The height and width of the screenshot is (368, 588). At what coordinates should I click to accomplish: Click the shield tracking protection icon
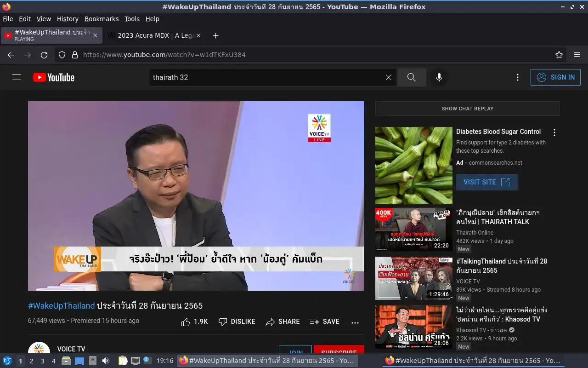point(62,55)
